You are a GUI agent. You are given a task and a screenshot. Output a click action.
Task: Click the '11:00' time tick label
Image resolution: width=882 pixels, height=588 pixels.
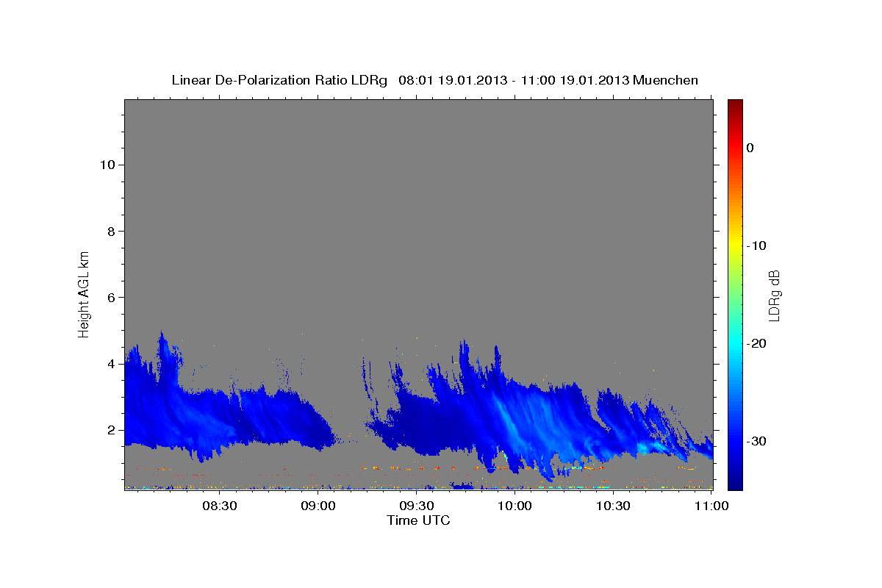point(711,506)
